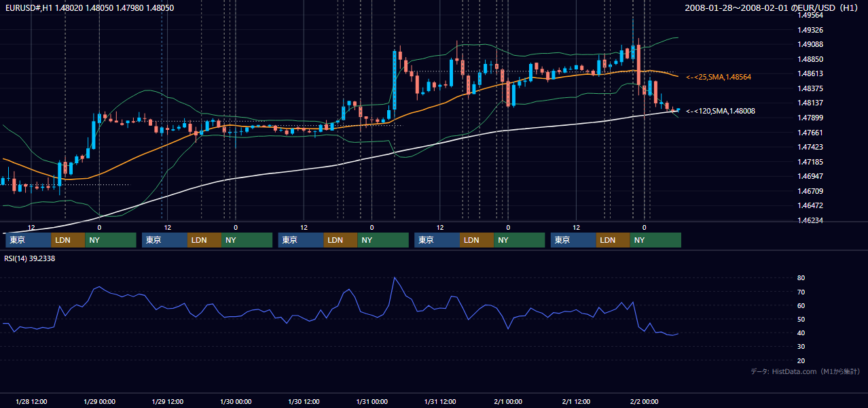The image size is (868, 408).
Task: Click price axis value 1.46709
Action: (810, 191)
